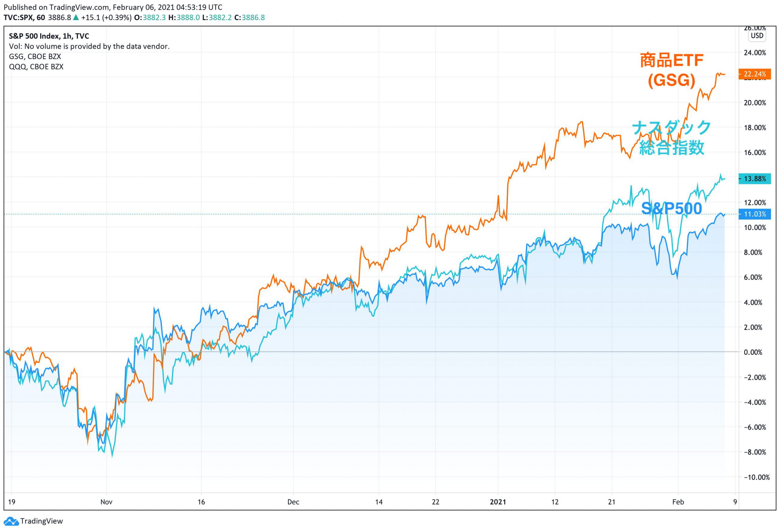Click the open value O:3882.3
The height and width of the screenshot is (532, 780).
click(150, 17)
